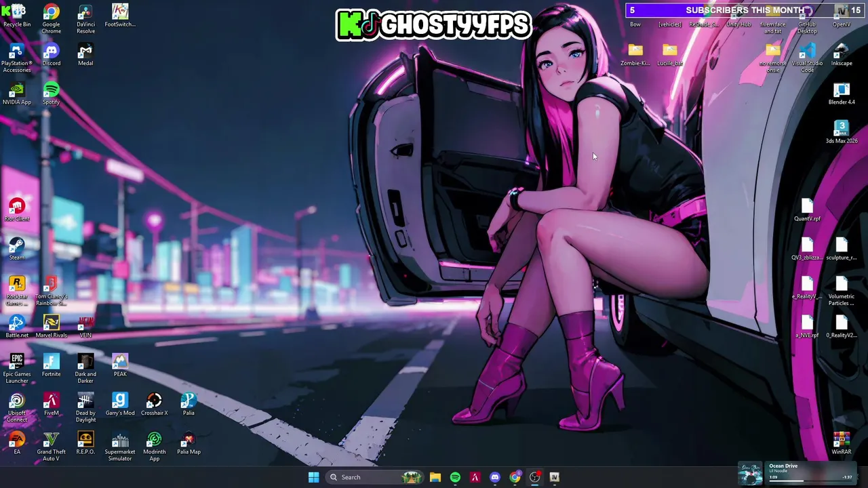The height and width of the screenshot is (488, 868).
Task: Select the Spotify desktop icon
Action: click(51, 94)
